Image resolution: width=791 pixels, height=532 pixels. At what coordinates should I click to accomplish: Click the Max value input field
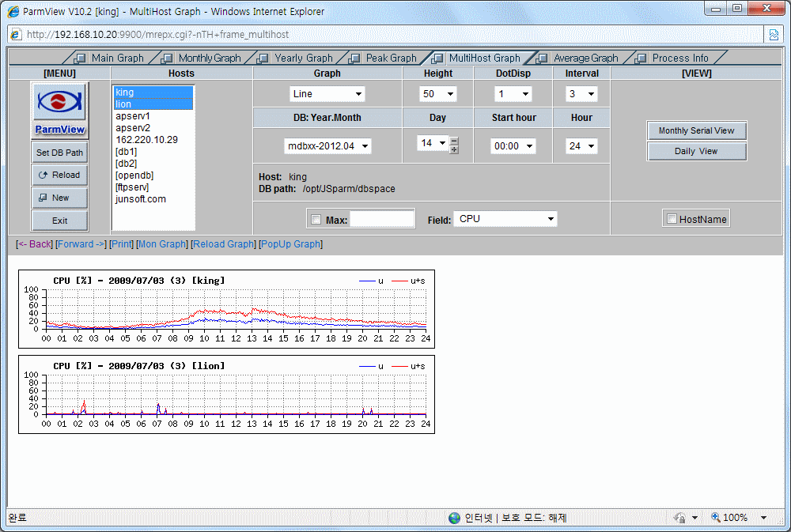[382, 219]
